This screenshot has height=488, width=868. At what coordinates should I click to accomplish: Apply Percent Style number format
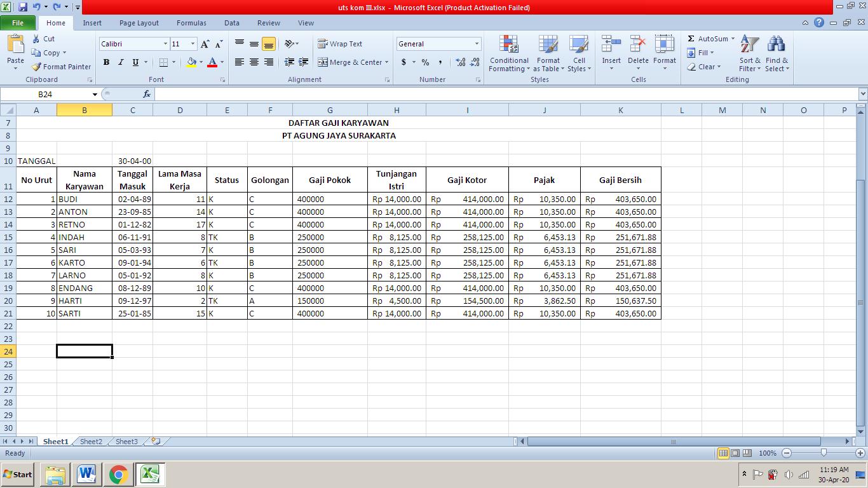click(425, 62)
